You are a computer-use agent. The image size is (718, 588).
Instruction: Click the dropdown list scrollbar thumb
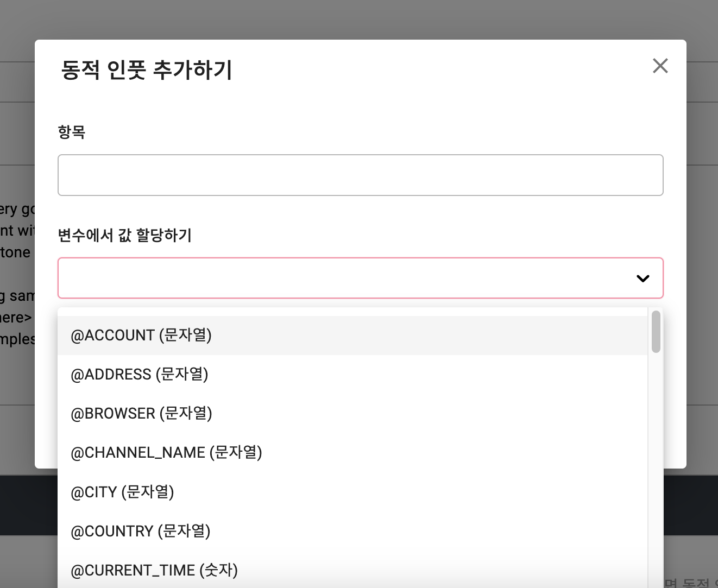pos(656,331)
